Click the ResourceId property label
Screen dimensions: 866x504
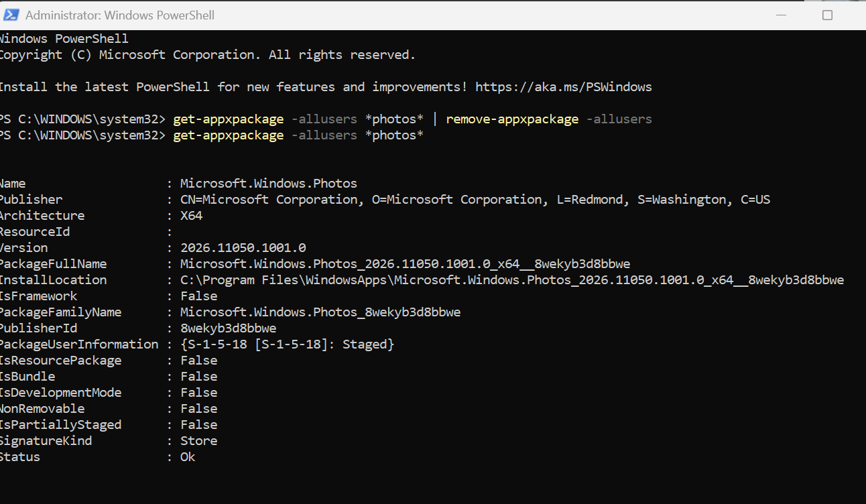coord(35,232)
